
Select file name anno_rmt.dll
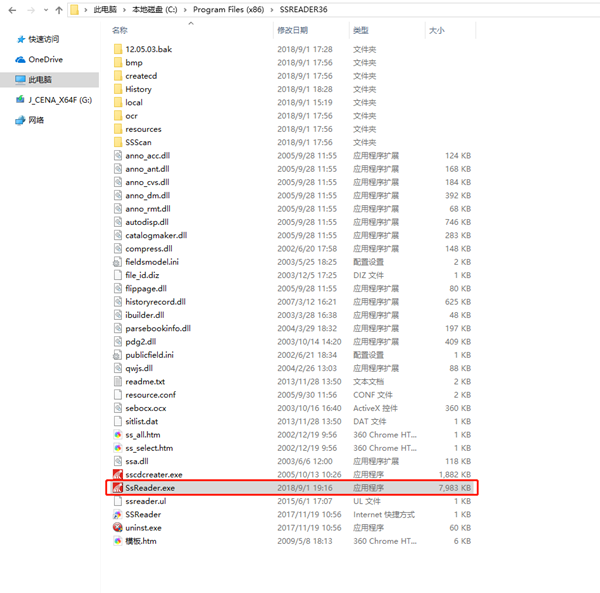click(148, 209)
